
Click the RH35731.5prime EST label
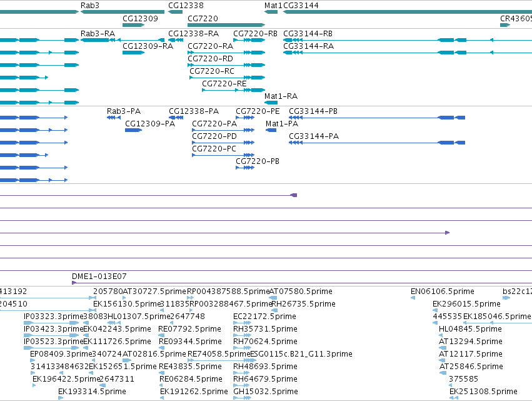click(265, 329)
